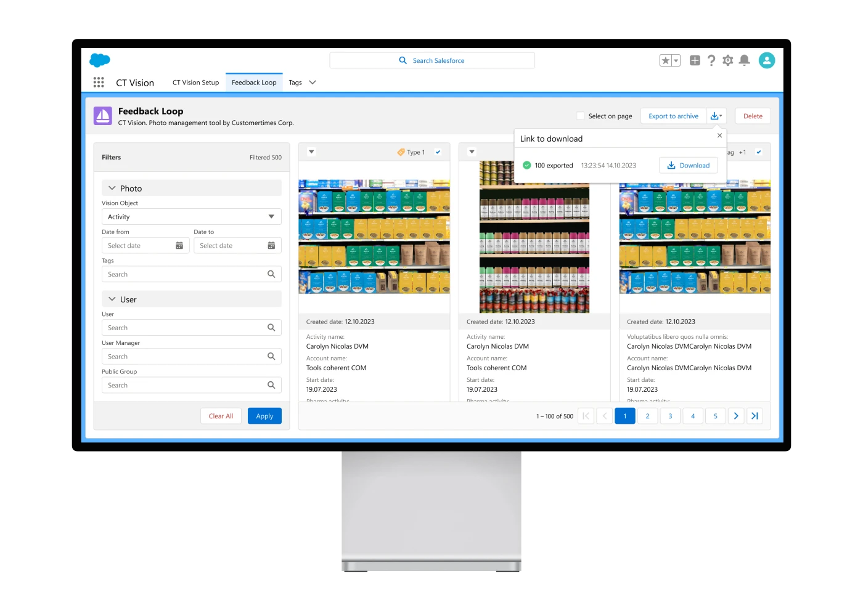Toggle the first photo card selection checkbox

[x=438, y=152]
